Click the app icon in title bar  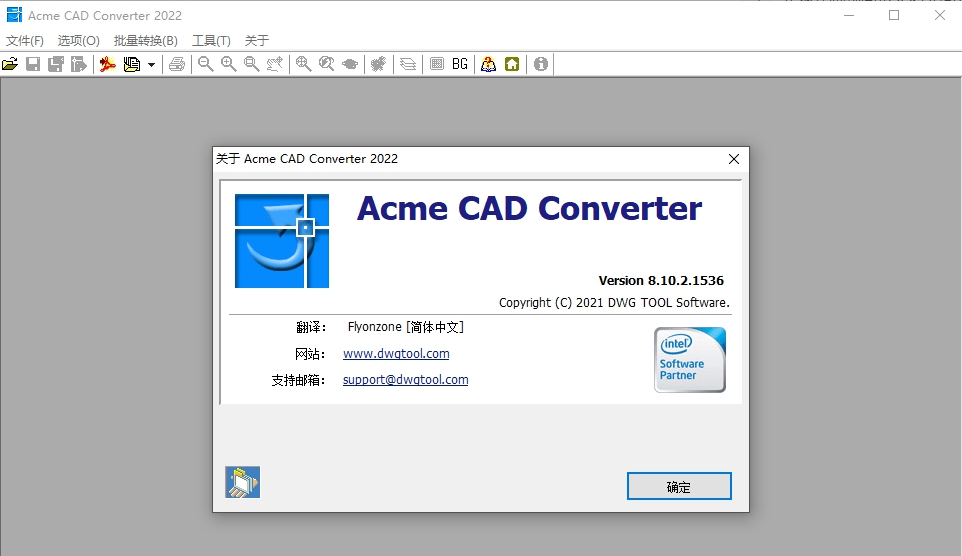coord(13,15)
